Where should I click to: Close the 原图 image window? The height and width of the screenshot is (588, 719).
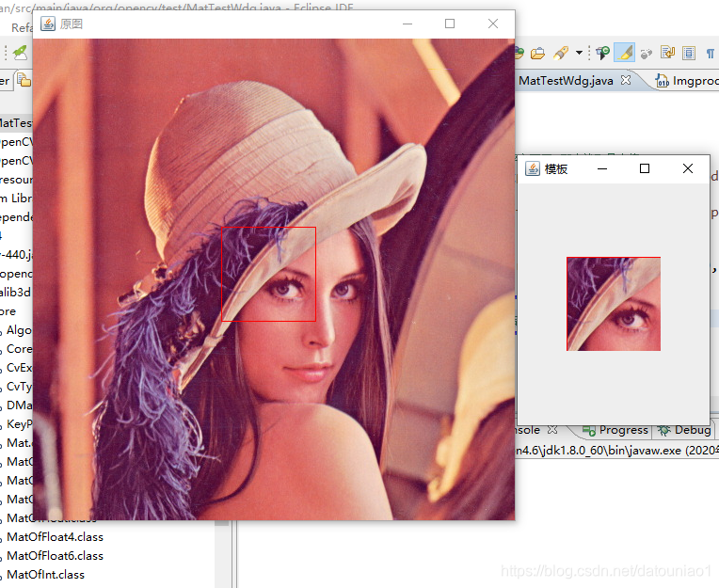point(493,24)
